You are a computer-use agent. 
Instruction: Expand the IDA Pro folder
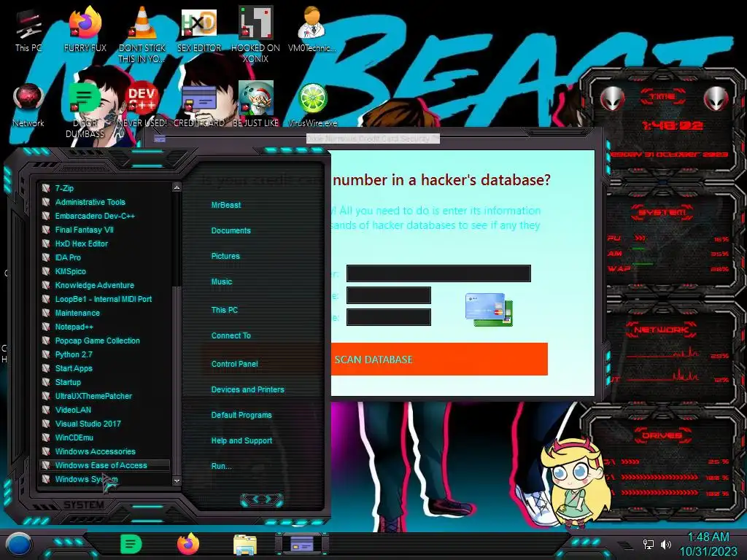(x=68, y=257)
